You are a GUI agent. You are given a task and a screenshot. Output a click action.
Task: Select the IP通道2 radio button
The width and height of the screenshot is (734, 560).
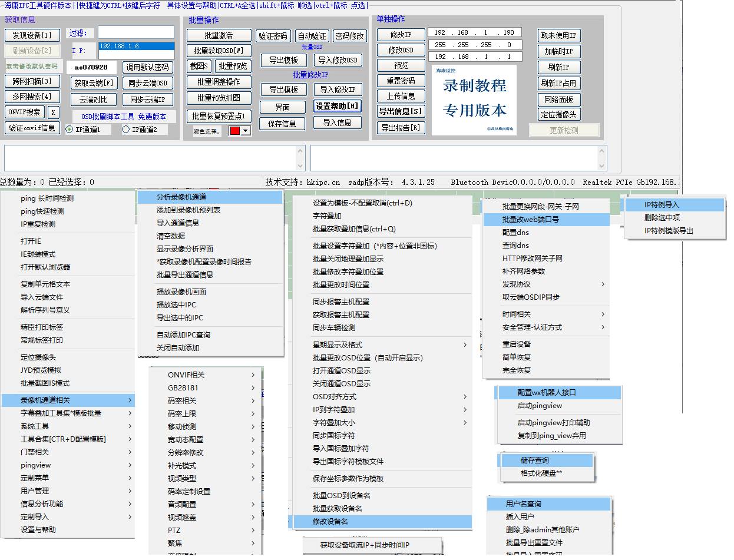(x=125, y=130)
